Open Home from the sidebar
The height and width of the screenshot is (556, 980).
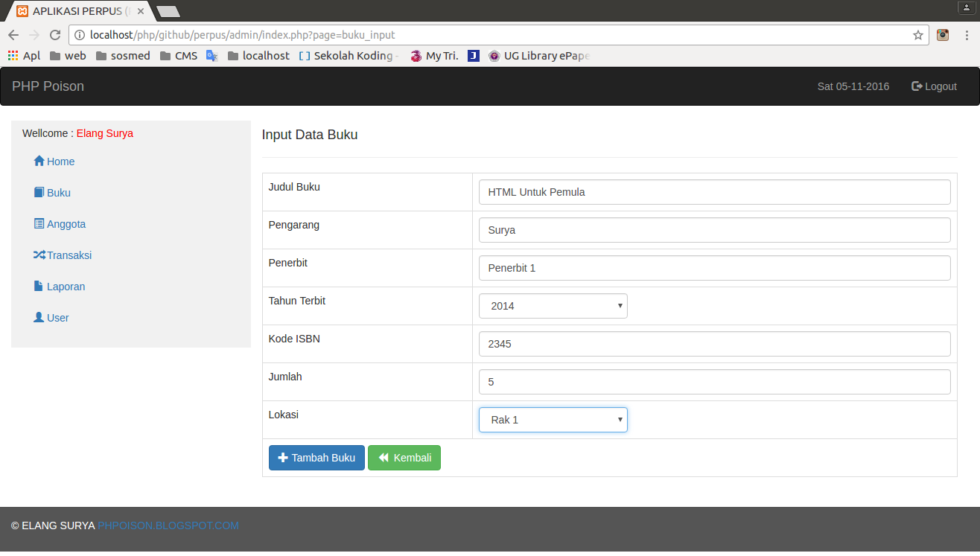click(x=58, y=161)
